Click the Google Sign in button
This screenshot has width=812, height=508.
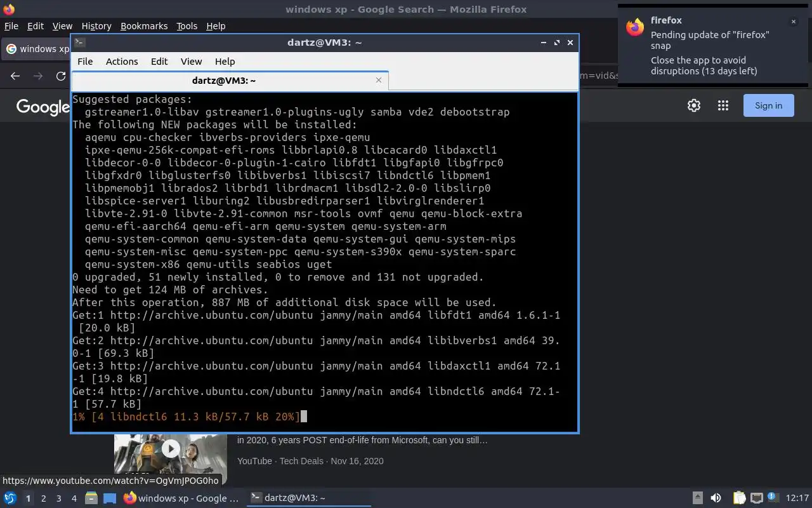point(768,105)
